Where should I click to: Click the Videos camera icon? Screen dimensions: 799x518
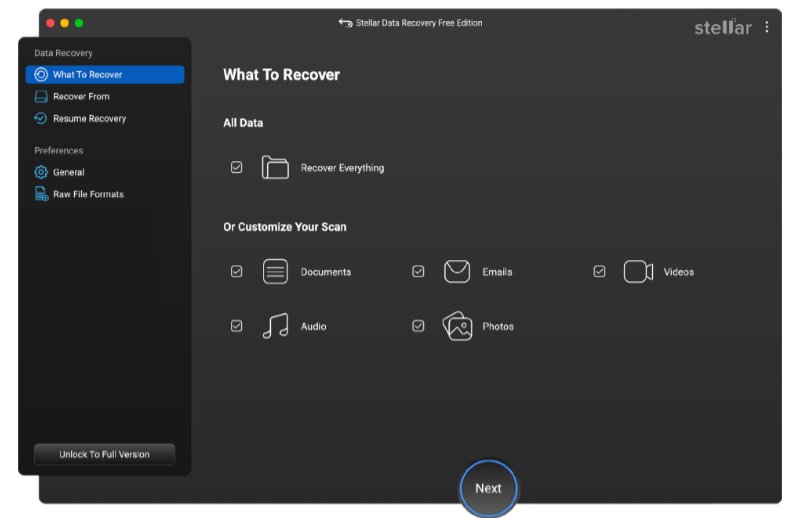pyautogui.click(x=638, y=272)
